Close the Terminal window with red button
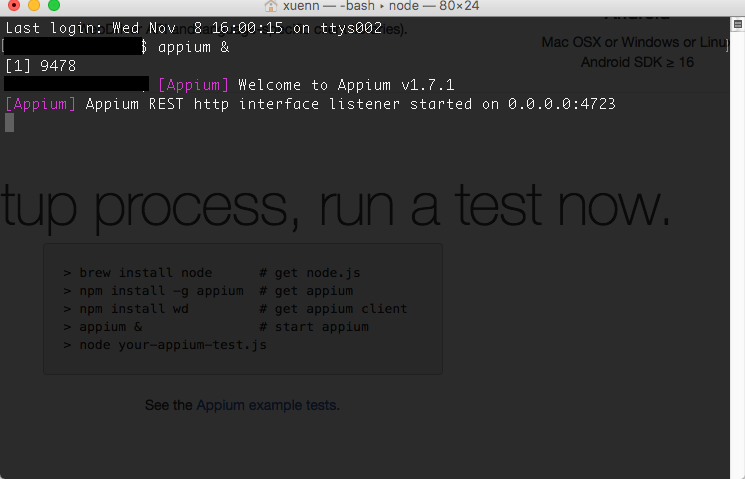The image size is (745, 479). click(x=14, y=5)
